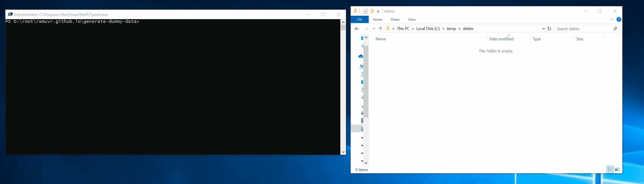The image size is (644, 184).
Task: Open the File menu tab
Action: click(x=359, y=20)
